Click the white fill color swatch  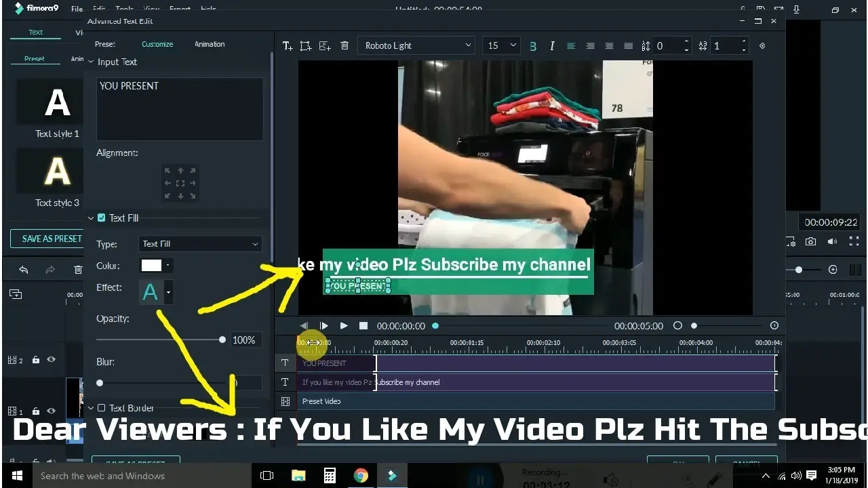[151, 266]
